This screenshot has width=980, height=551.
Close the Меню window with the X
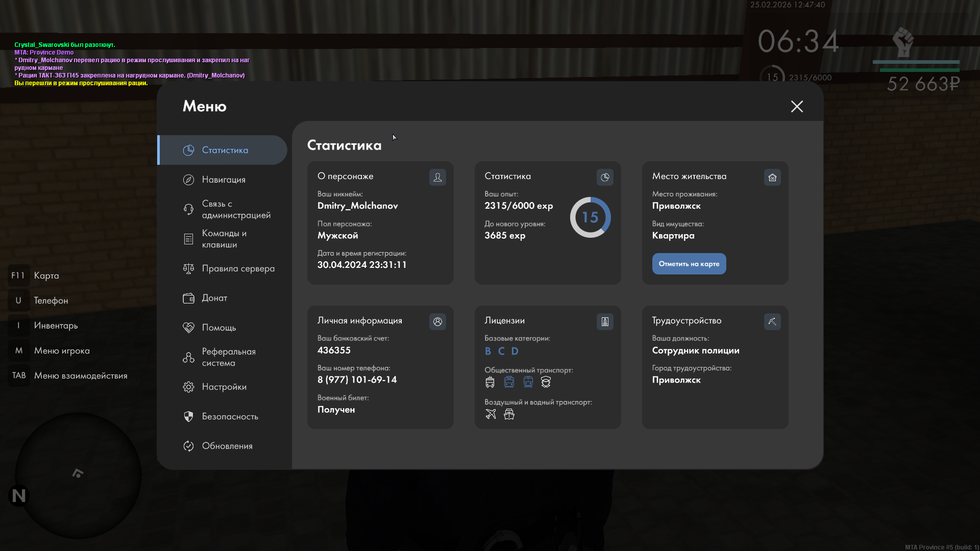pyautogui.click(x=797, y=106)
